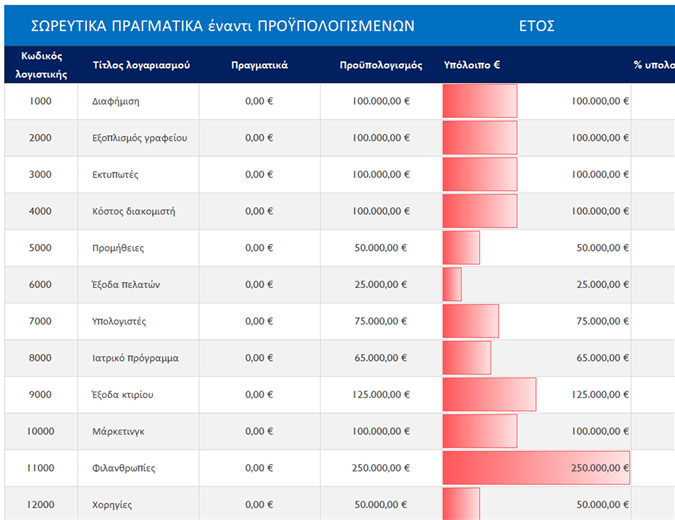Select remaining balance cell for Προμήθειες

537,248
